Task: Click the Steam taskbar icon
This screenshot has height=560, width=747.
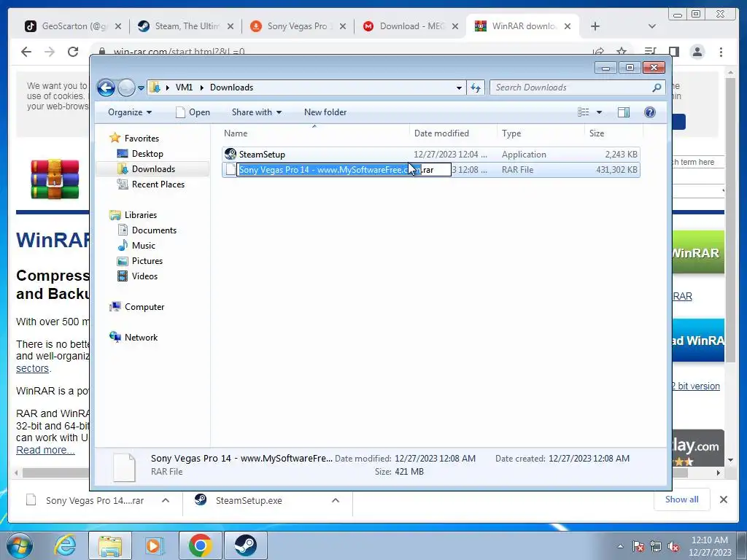Action: (x=246, y=545)
